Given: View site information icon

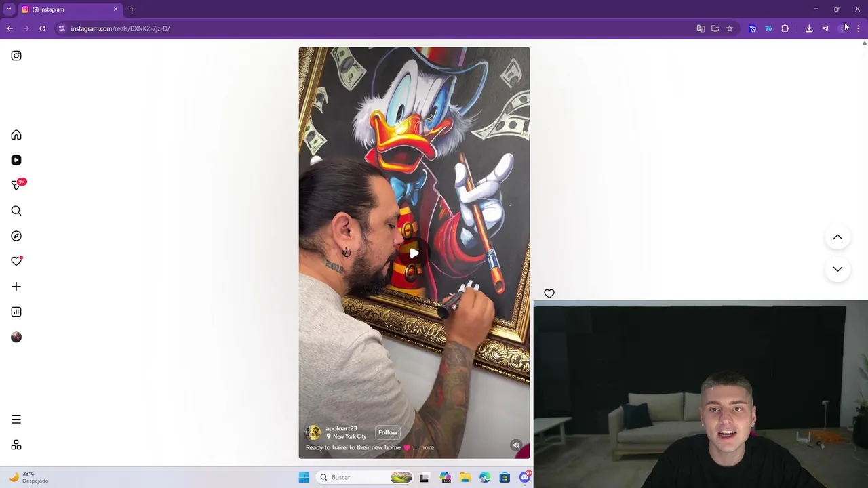Looking at the screenshot, I should 62,28.
